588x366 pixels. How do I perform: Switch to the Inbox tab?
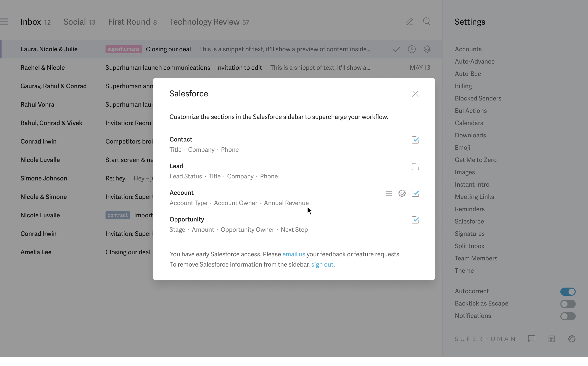coord(36,22)
